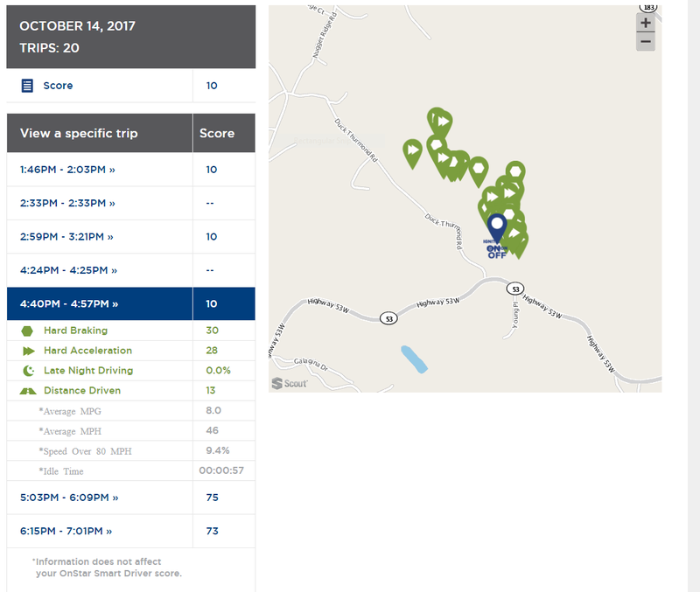The width and height of the screenshot is (700, 592).
Task: Select the 4:24PM - 4:25PM trip
Action: (68, 270)
